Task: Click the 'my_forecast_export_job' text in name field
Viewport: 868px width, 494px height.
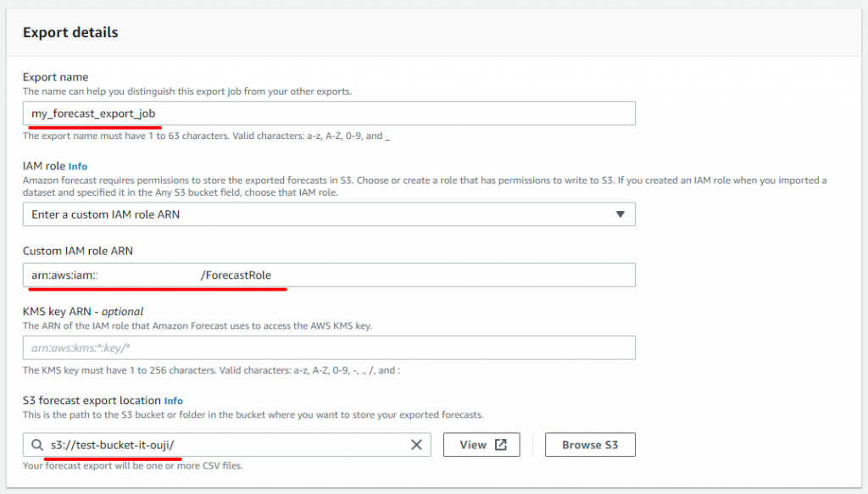Action: pyautogui.click(x=93, y=114)
